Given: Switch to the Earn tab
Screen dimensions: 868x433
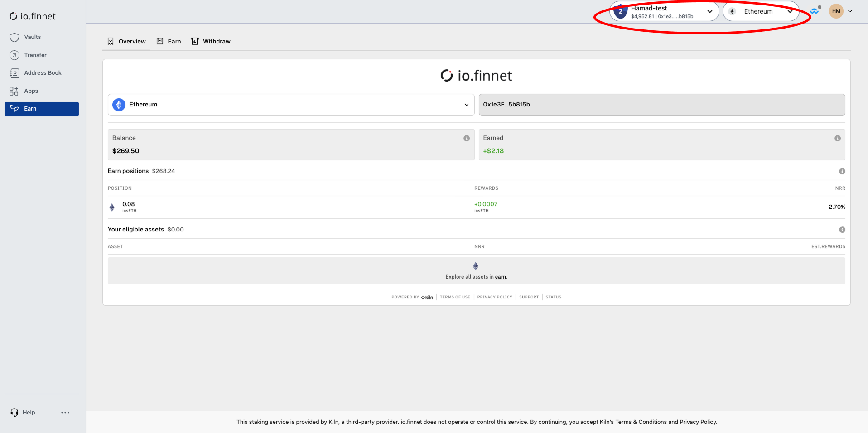Looking at the screenshot, I should click(x=169, y=41).
